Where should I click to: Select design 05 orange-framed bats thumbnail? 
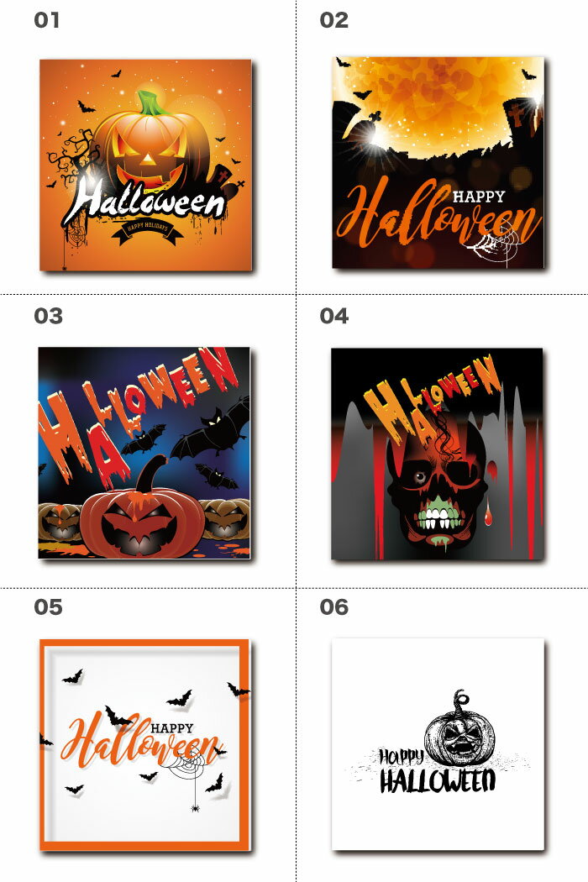pyautogui.click(x=145, y=745)
